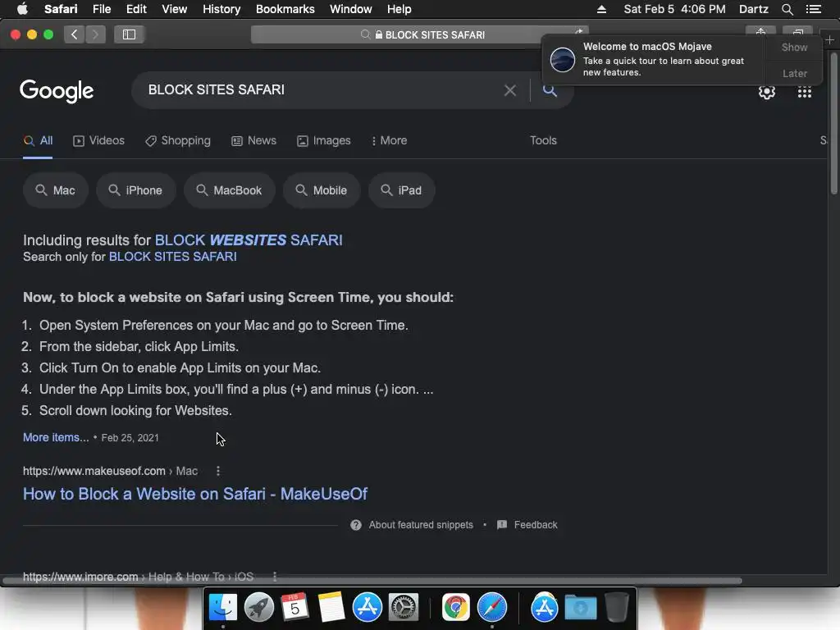Switch to the News tab

coord(254,141)
